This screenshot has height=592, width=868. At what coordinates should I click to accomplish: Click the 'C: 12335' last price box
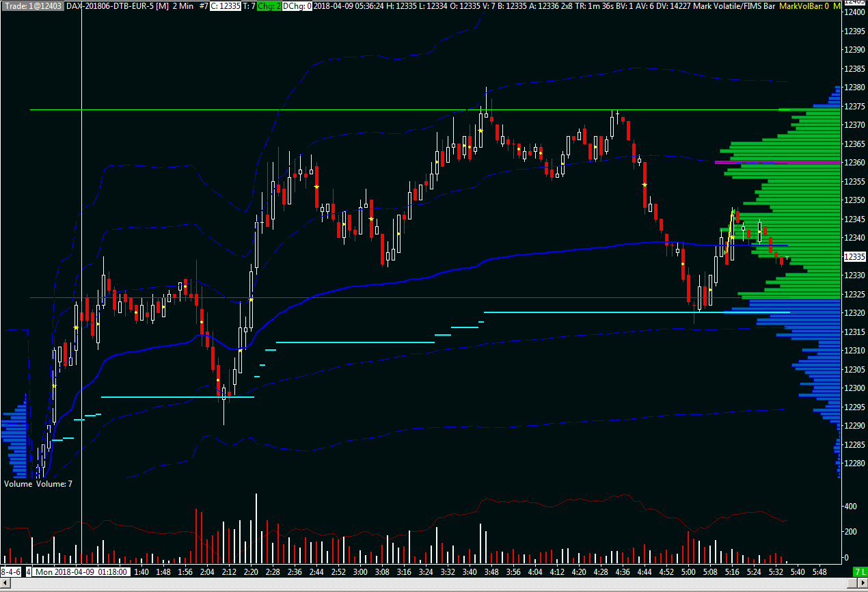[x=226, y=5]
